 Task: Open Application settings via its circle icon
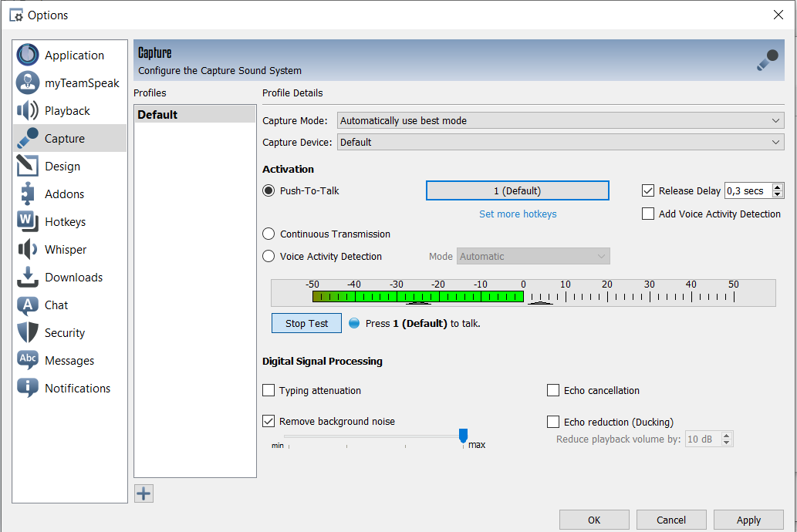click(28, 55)
